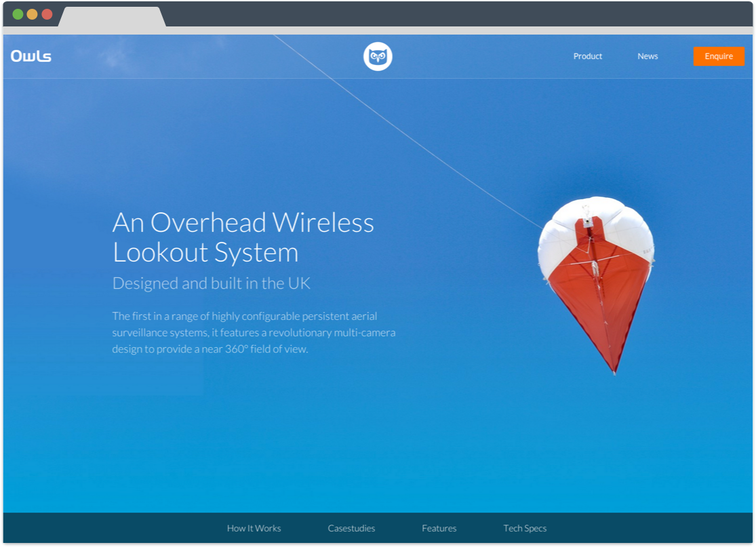Open the Product menu

point(587,56)
